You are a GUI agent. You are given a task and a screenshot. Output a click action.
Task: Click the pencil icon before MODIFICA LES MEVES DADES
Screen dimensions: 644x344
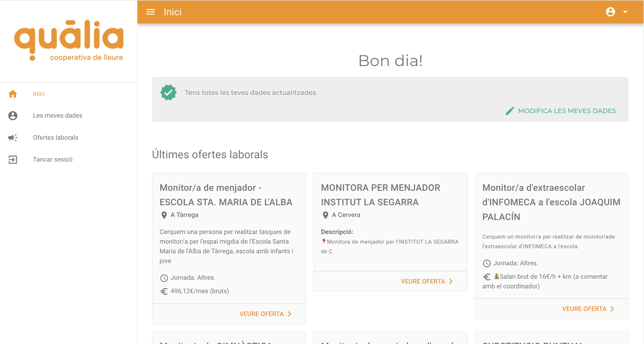point(510,111)
